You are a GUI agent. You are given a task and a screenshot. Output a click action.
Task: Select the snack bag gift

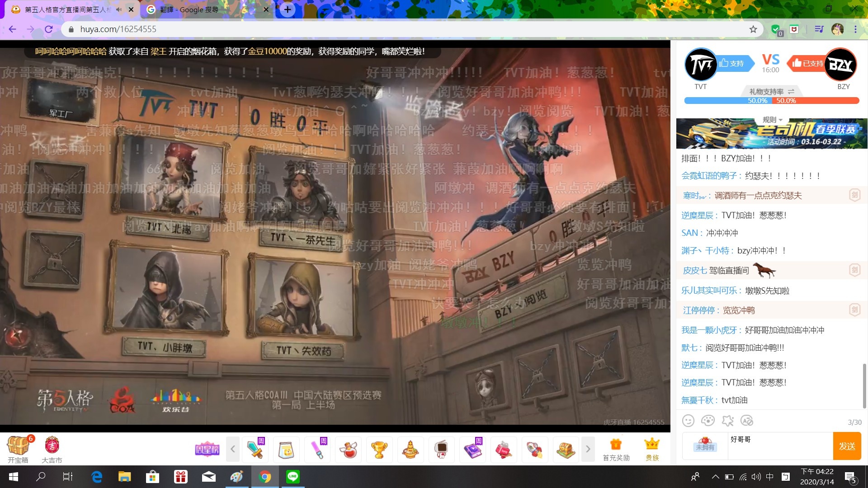286,450
